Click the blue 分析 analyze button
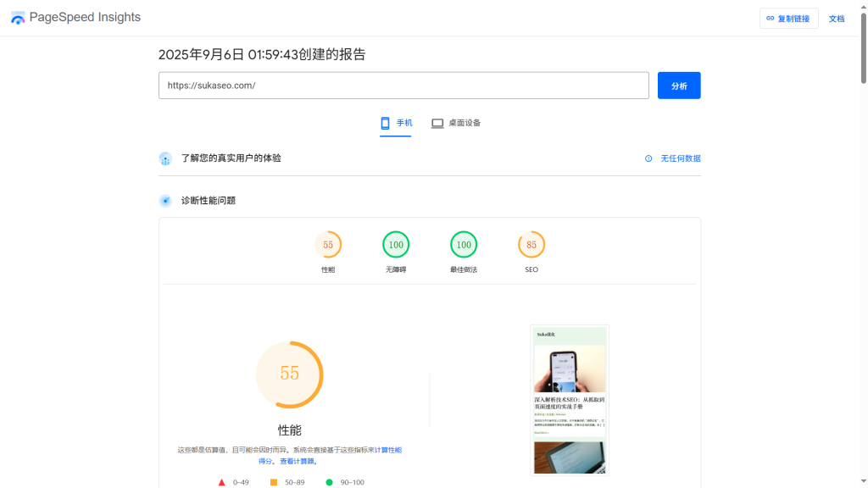Viewport: 868px width, 488px height. [679, 86]
